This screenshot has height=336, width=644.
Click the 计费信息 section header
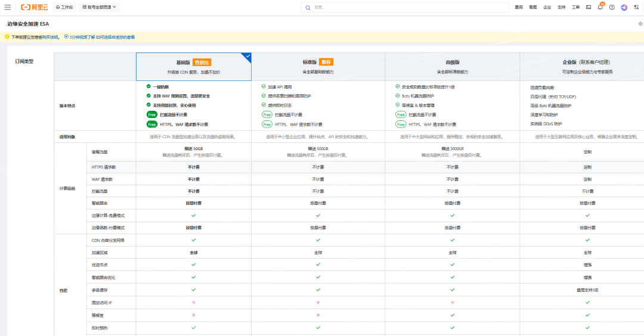tap(67, 189)
